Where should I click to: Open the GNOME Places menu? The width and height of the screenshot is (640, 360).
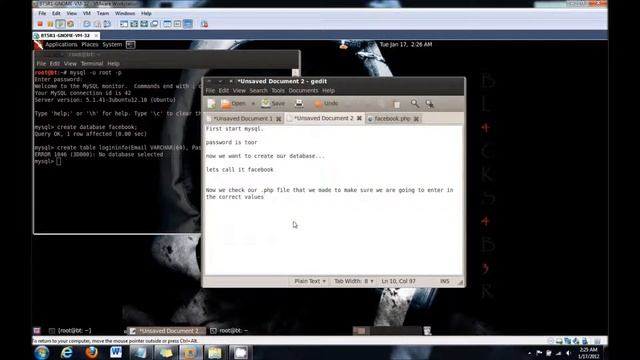coord(90,44)
